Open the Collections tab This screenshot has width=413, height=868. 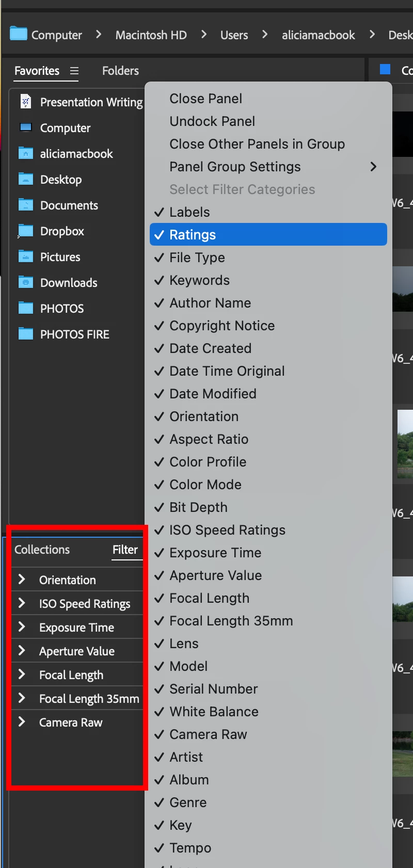(x=42, y=550)
